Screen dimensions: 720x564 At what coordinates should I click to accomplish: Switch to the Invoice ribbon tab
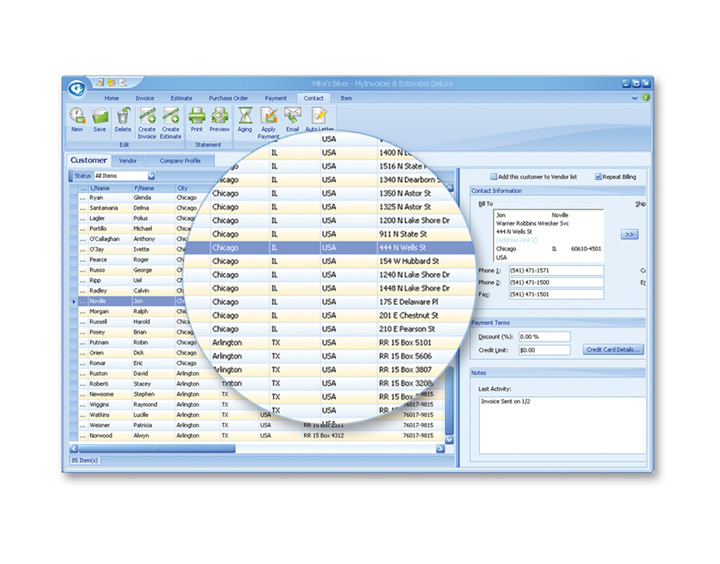pyautogui.click(x=145, y=98)
